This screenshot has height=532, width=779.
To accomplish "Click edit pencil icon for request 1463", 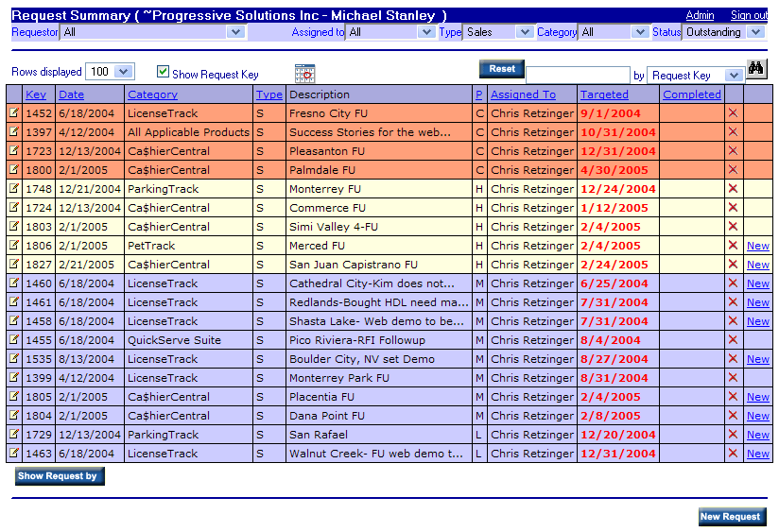I will [x=14, y=454].
